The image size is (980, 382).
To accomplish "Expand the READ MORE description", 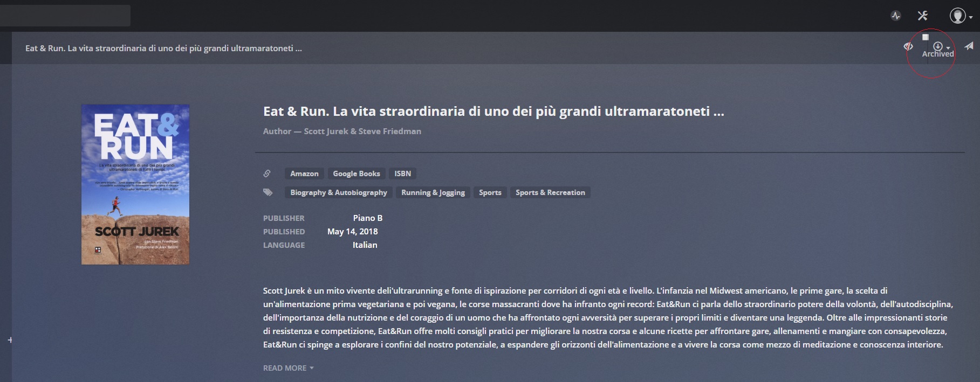I will click(288, 368).
